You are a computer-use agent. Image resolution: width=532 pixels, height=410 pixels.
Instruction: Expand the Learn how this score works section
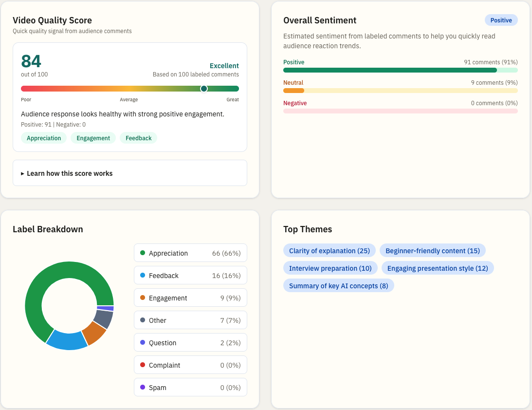[x=70, y=173]
